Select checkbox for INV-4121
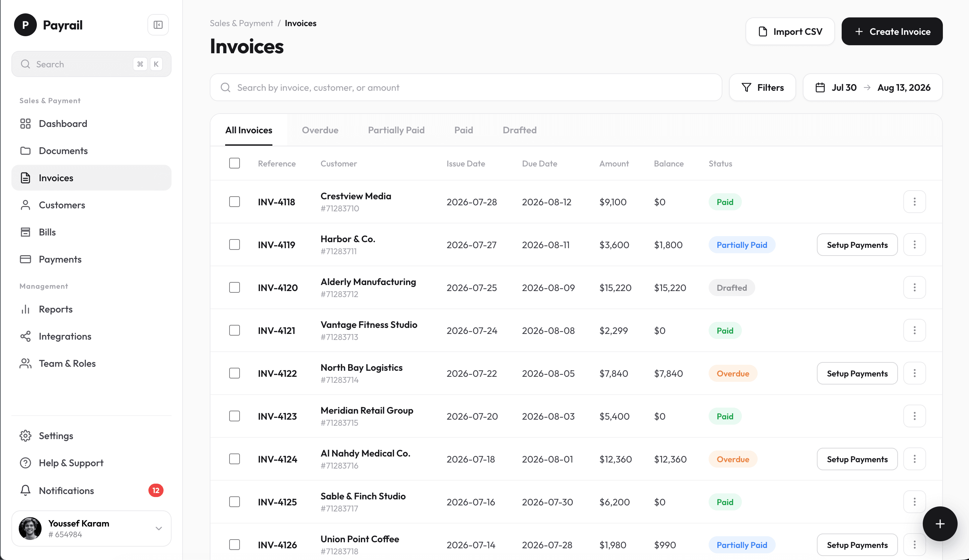The width and height of the screenshot is (969, 560). point(235,331)
